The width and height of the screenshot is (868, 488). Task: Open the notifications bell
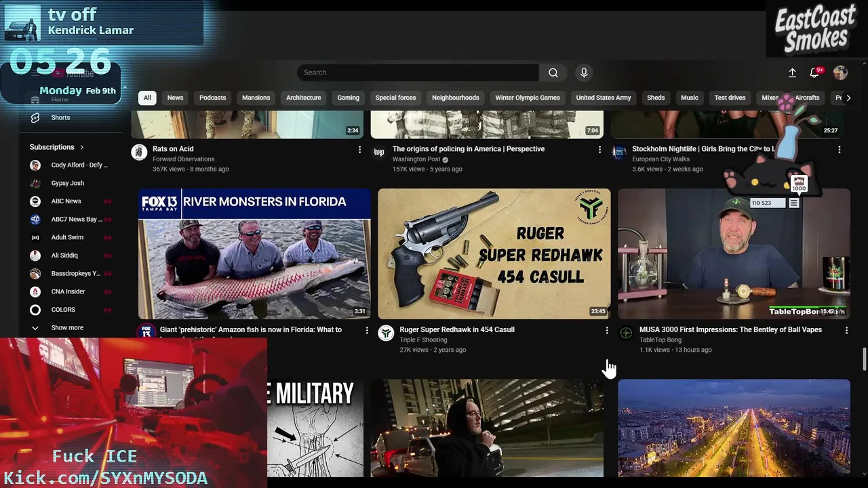pos(814,73)
